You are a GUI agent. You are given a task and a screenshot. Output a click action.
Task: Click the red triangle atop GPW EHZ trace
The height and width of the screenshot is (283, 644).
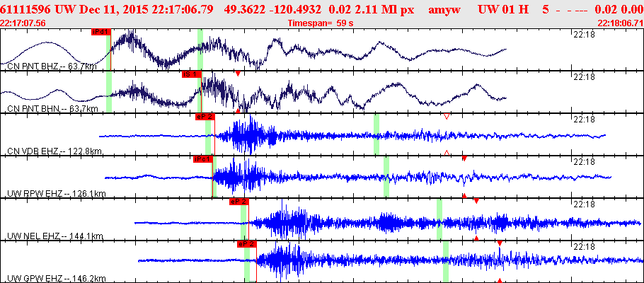(500, 243)
